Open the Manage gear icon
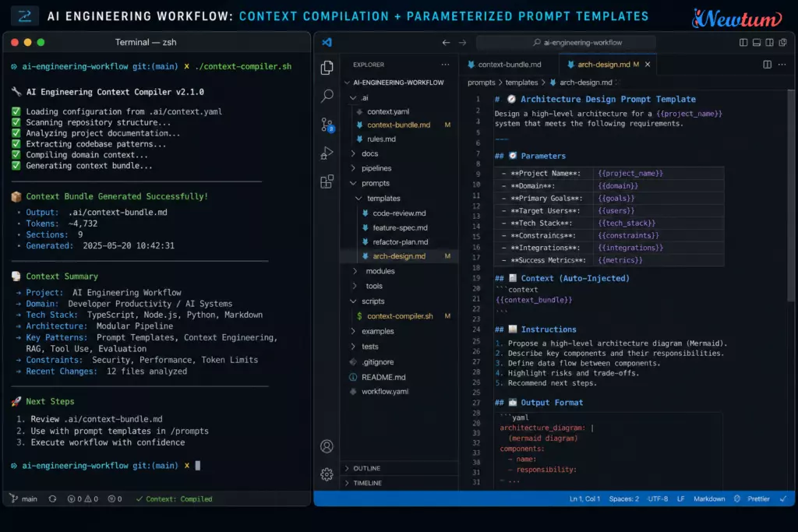This screenshot has width=798, height=532. click(327, 474)
